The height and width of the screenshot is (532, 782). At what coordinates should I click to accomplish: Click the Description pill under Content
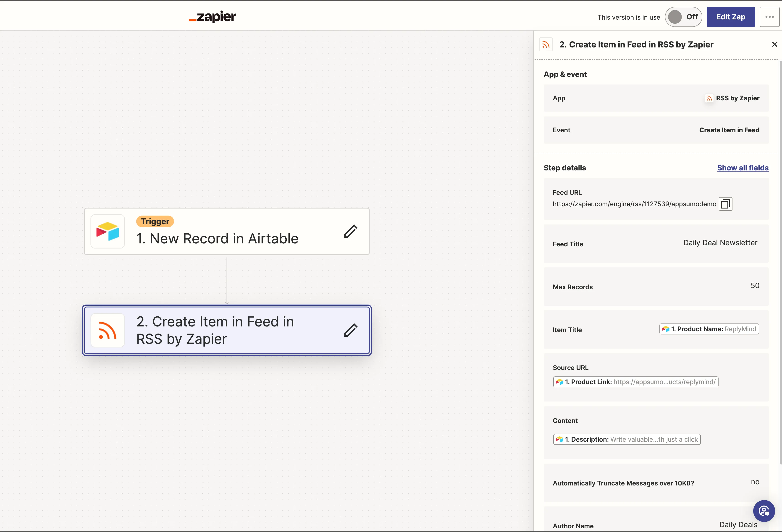pyautogui.click(x=627, y=440)
